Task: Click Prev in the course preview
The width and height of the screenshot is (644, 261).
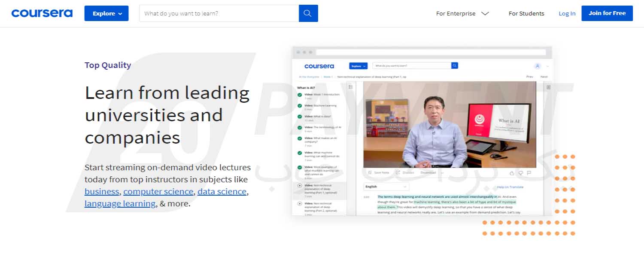Action: (x=529, y=77)
